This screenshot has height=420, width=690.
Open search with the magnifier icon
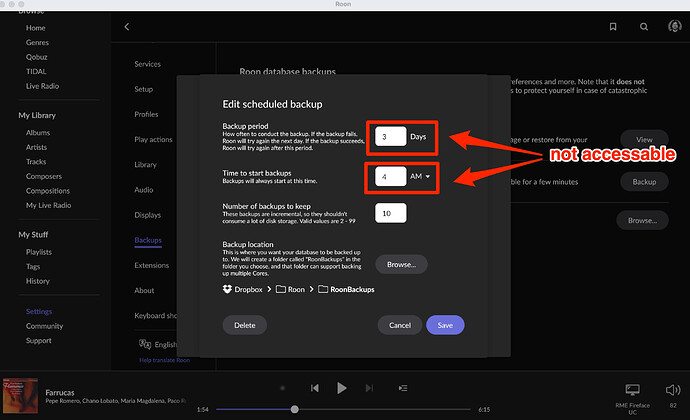click(644, 27)
